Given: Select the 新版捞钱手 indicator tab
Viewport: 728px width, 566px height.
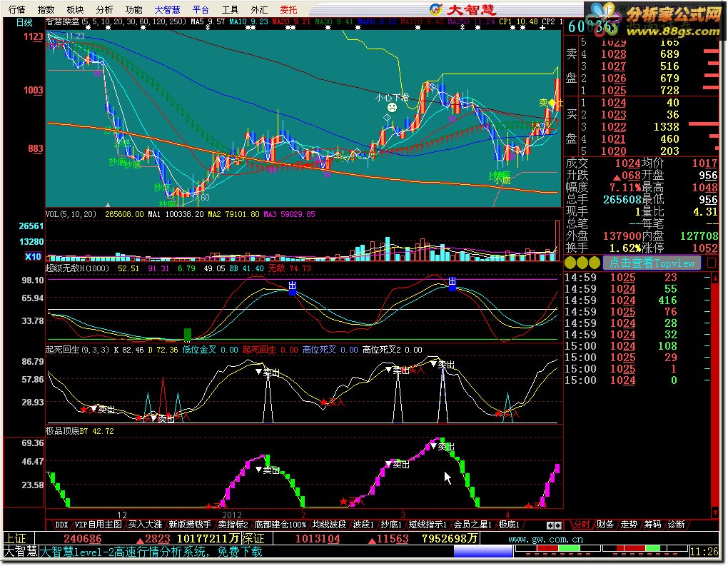Looking at the screenshot, I should 189,525.
